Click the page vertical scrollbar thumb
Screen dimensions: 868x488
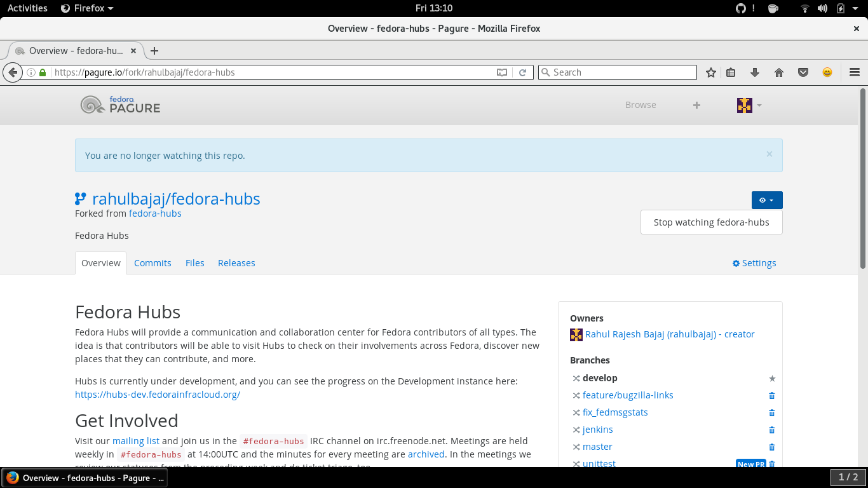863,178
